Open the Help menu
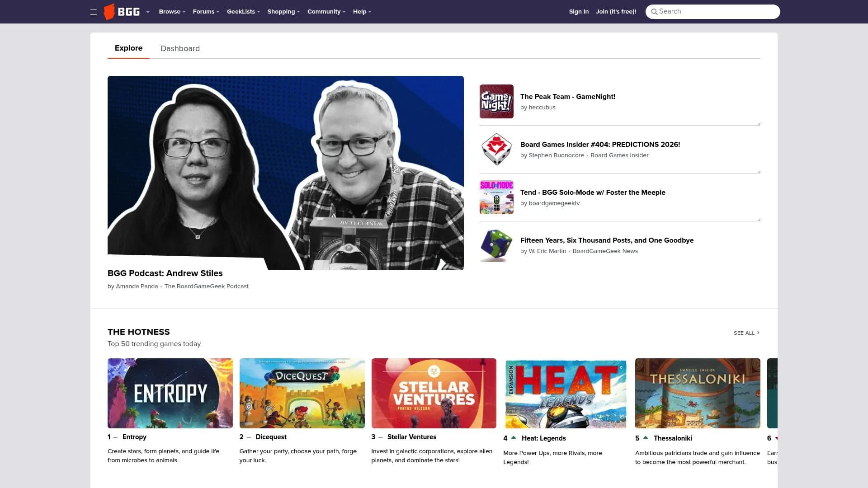Screen dimensions: 868x488 click(362, 12)
